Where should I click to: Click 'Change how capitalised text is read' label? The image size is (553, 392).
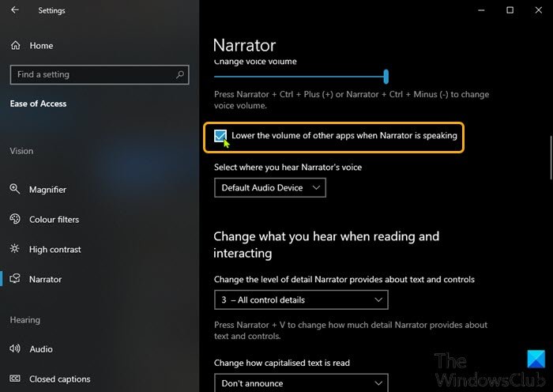(x=282, y=363)
